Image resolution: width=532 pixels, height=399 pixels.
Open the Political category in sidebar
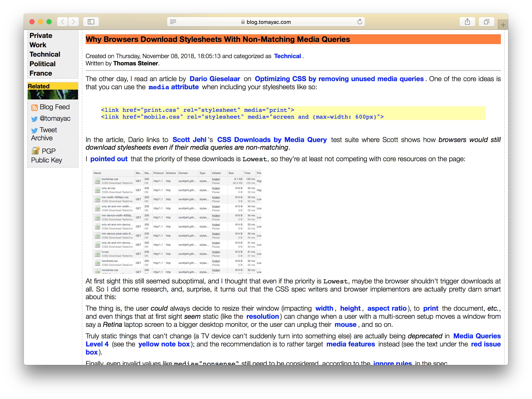point(43,64)
